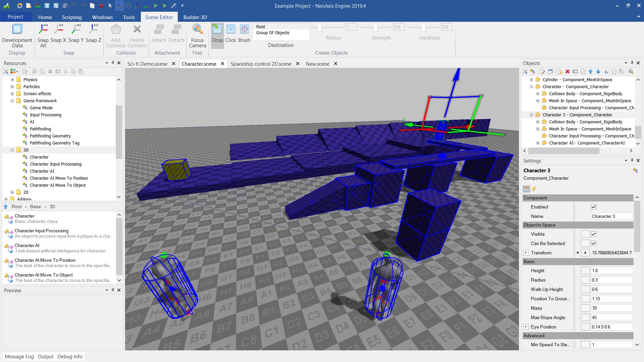The image size is (644, 362).
Task: Click Debug Info button
Action: (x=70, y=356)
